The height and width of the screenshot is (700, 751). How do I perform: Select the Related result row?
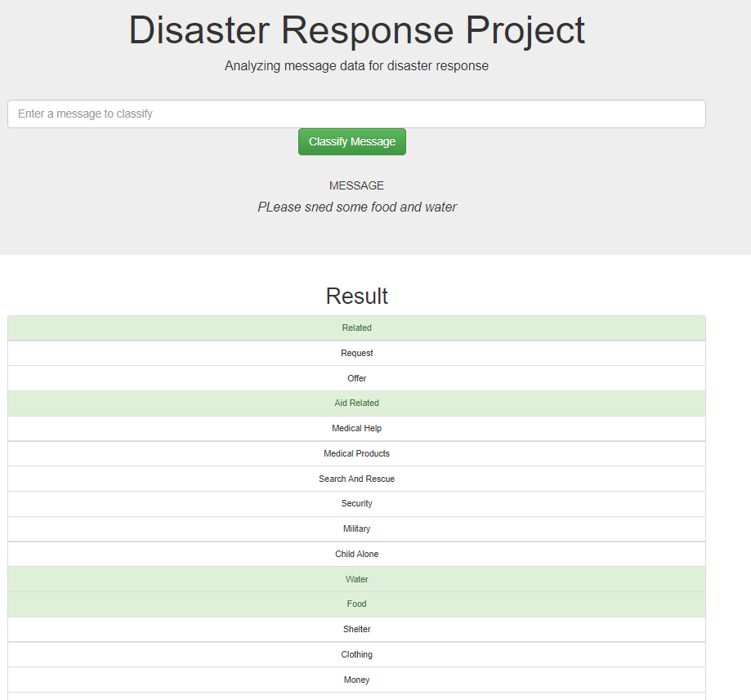coord(356,328)
